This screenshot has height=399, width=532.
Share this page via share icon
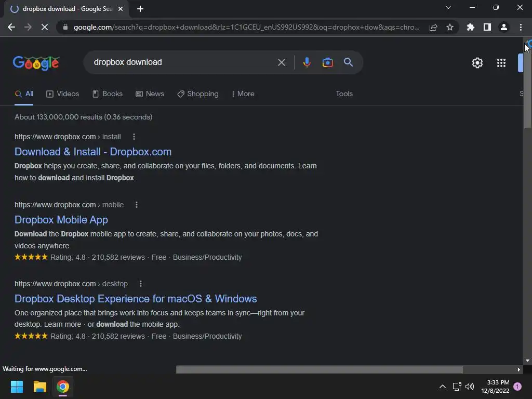coord(433,27)
